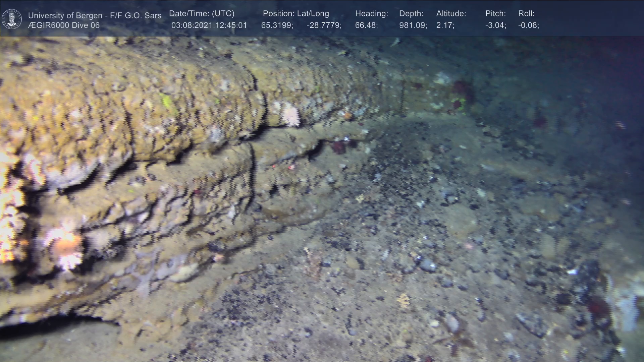Select the pitch value -3.04
The width and height of the screenshot is (644, 362).
(495, 25)
